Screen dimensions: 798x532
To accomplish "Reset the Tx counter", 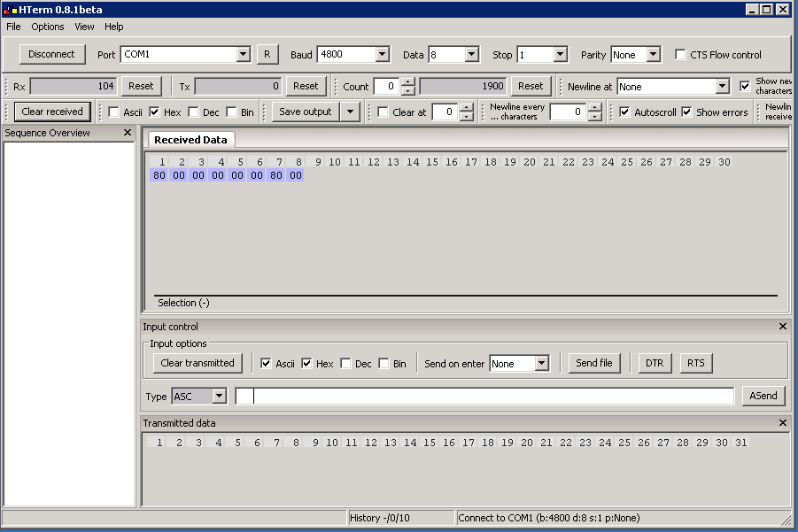I will (306, 87).
